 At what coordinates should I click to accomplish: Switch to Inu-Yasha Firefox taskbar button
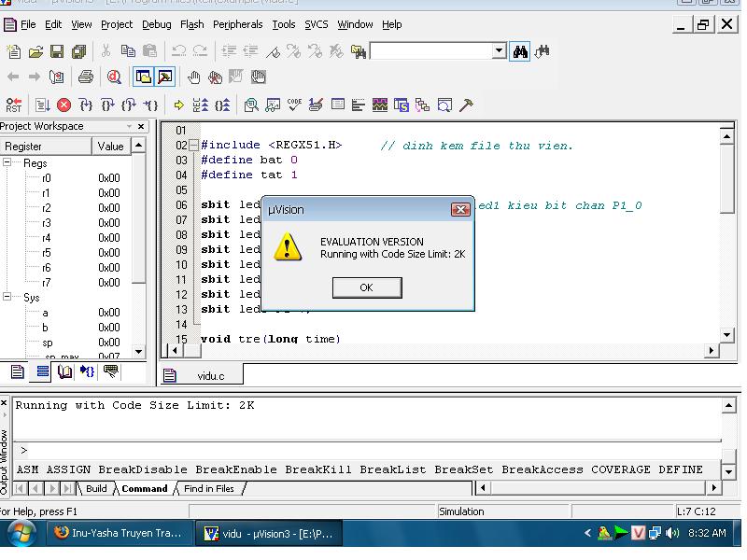tap(120, 533)
